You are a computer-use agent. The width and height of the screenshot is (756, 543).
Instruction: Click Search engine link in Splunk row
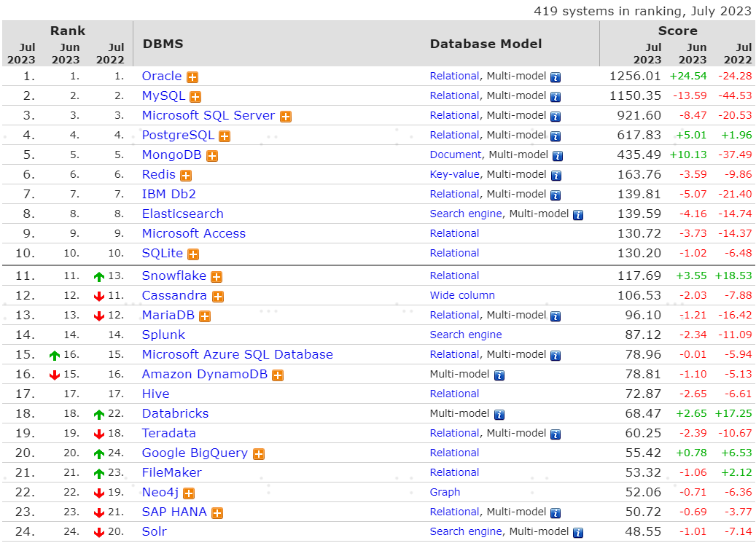466,335
